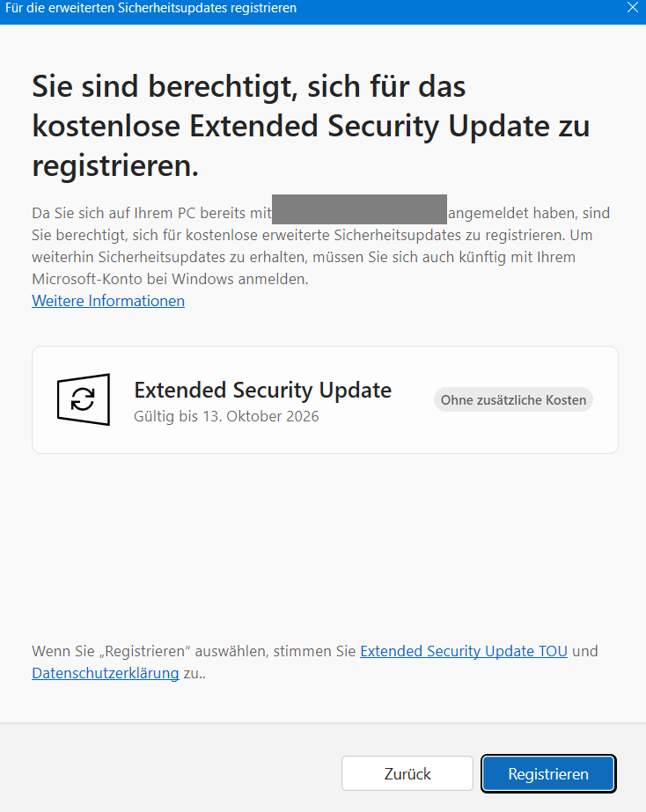Click the heading line 'kostenlose Extended Security Update zu'
This screenshot has height=812, width=646.
click(311, 126)
